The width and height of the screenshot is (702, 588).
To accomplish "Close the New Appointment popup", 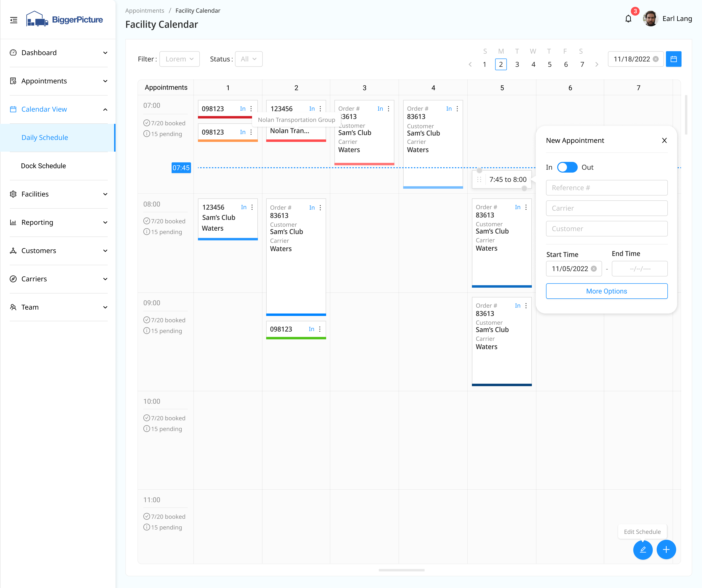I will pyautogui.click(x=664, y=140).
